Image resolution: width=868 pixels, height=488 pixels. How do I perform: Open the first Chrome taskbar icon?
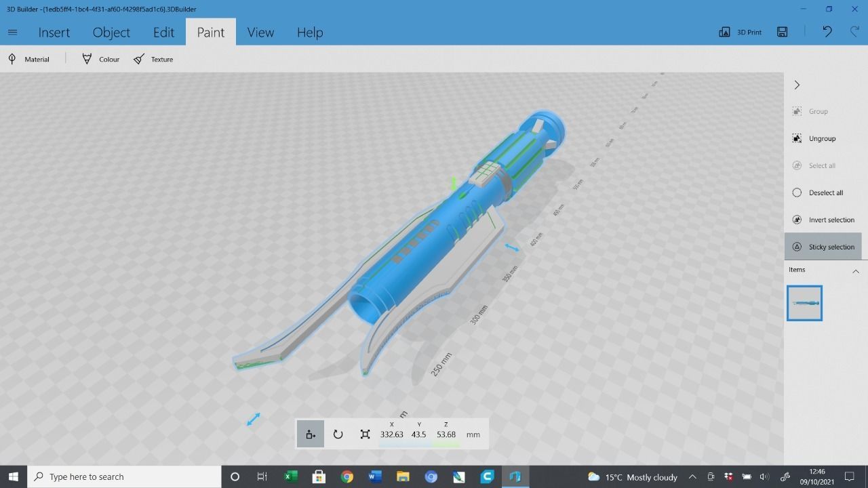point(347,476)
